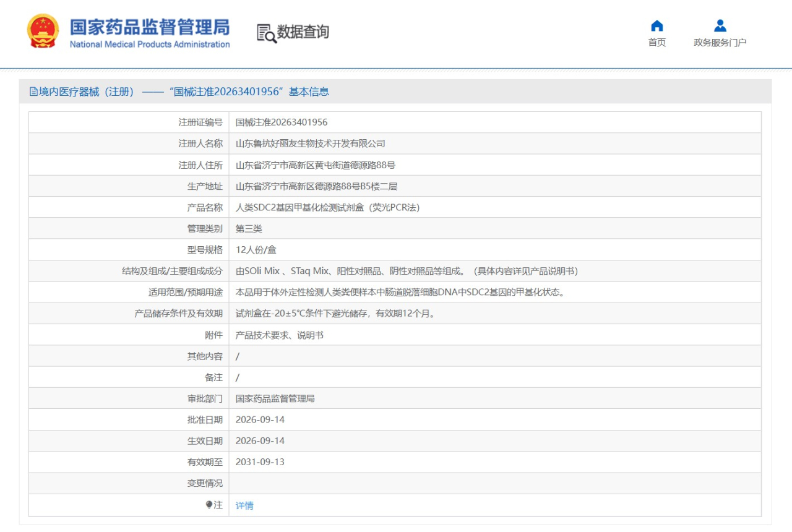Click the 国家药品监督管理局 site title
792x532 pixels.
click(150, 27)
